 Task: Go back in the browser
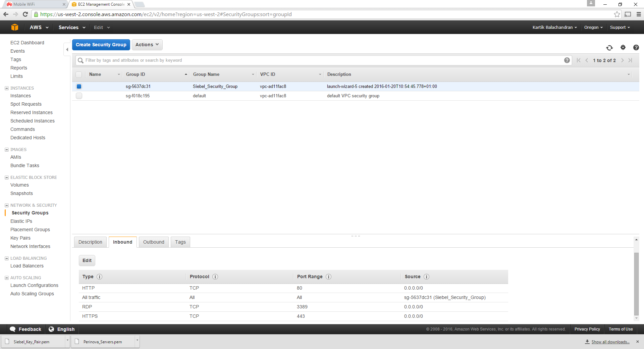coord(6,14)
